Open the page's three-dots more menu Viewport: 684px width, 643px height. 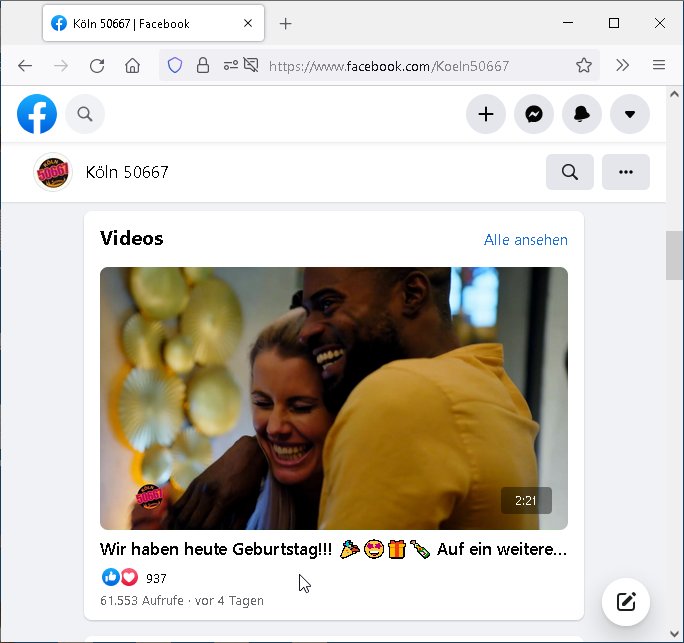[626, 172]
